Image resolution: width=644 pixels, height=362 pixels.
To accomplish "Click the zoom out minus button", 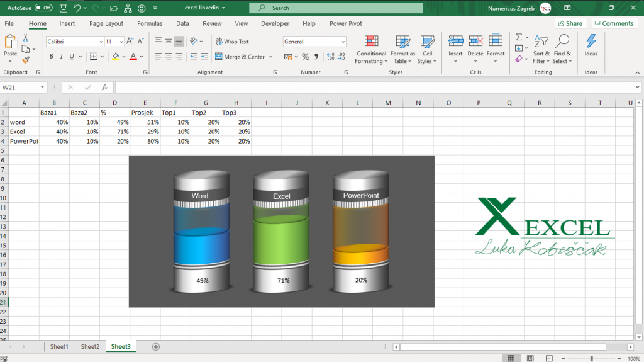I will [563, 359].
